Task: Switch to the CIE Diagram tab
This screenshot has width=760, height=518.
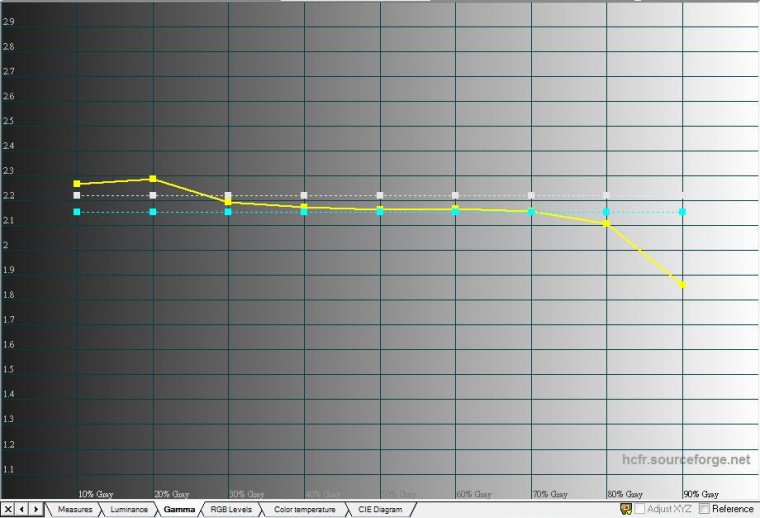Action: click(380, 509)
